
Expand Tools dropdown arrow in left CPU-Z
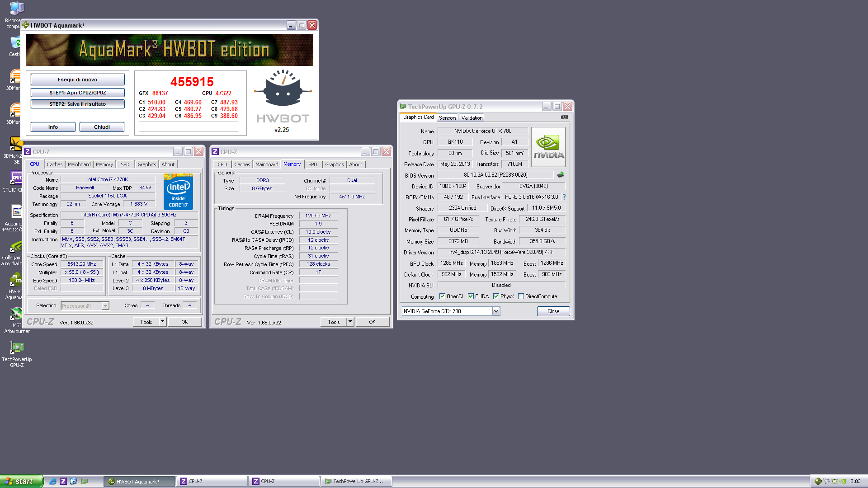pos(162,322)
